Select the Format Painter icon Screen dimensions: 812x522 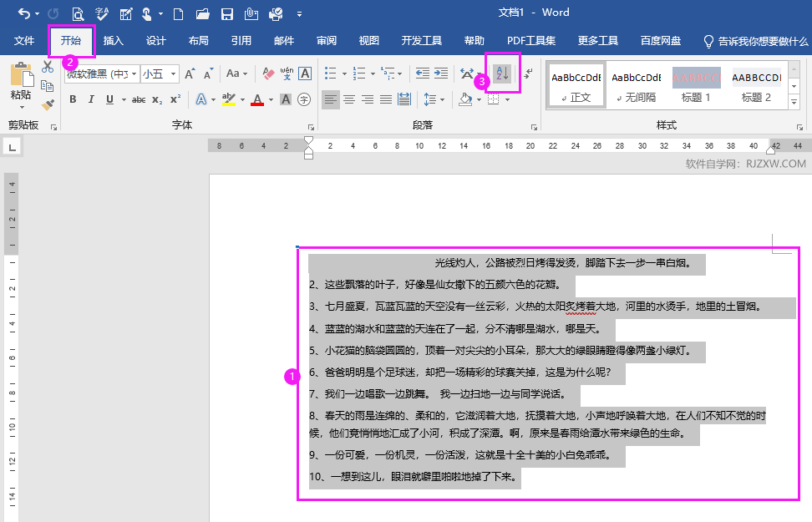(48, 104)
